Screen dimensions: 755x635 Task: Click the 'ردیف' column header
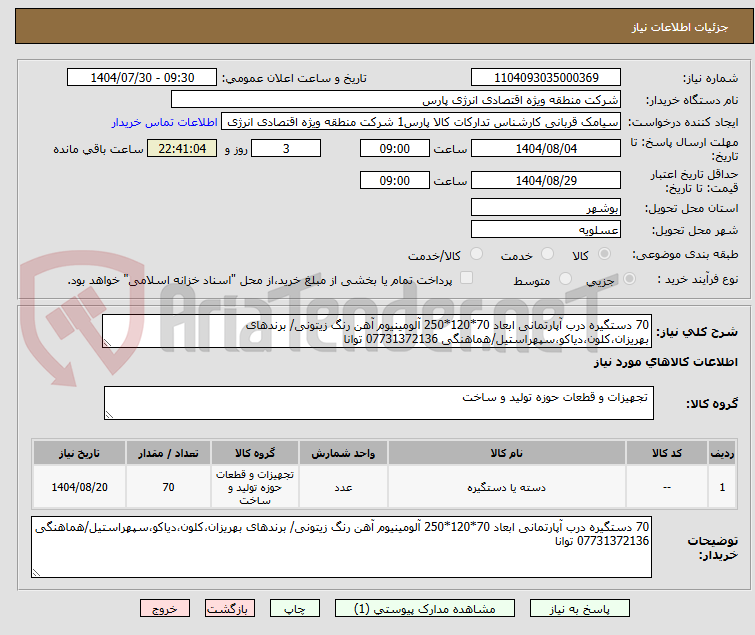click(x=722, y=454)
